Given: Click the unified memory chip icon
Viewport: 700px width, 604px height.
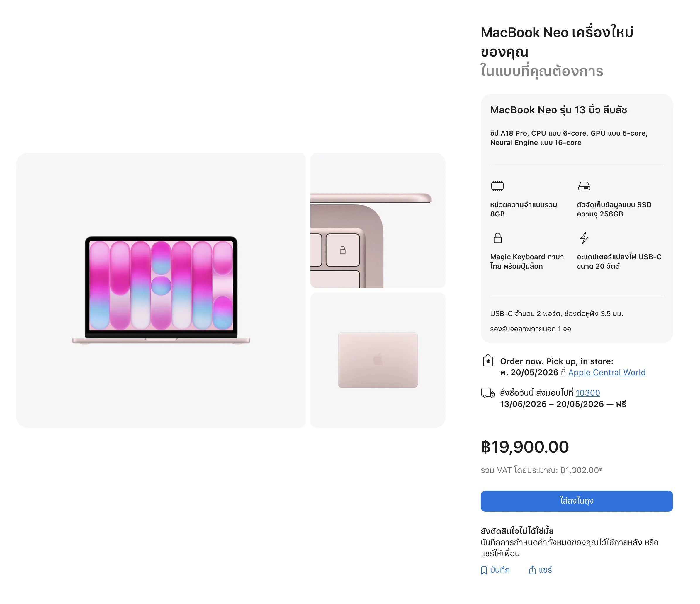Looking at the screenshot, I should 497,186.
